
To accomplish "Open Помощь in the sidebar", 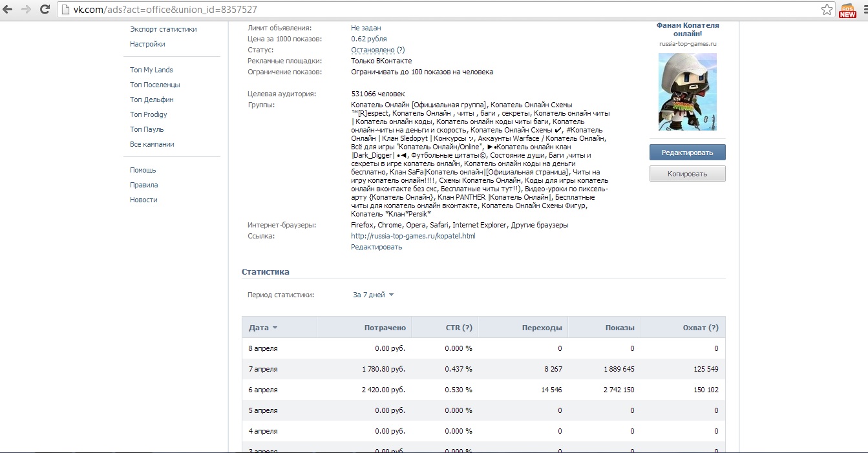I will 143,170.
